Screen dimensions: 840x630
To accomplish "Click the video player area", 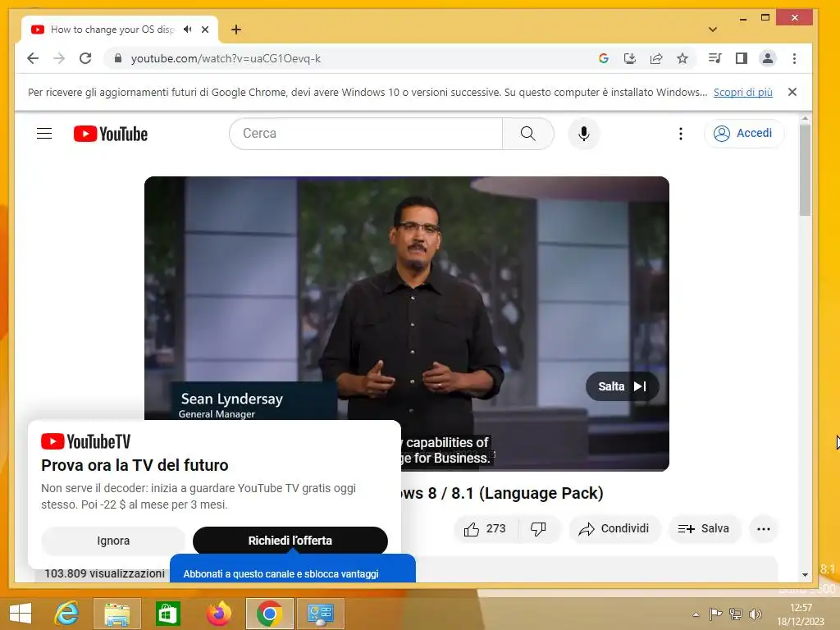I will coord(407,323).
